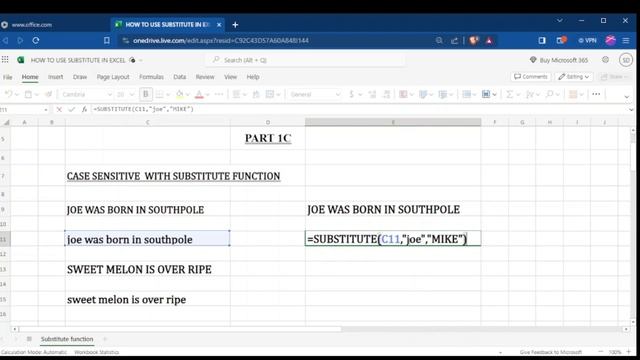The image size is (640, 360).
Task: Open the Comments pane button
Action: [531, 77]
